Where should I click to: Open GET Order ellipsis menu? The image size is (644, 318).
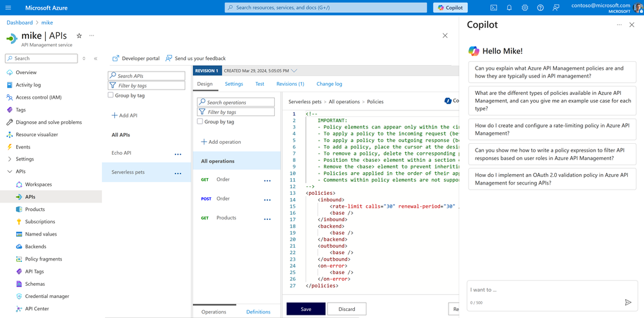coord(267,181)
